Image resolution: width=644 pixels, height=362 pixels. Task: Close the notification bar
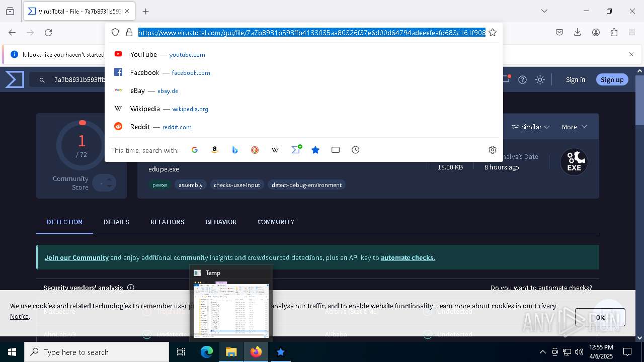point(631,54)
